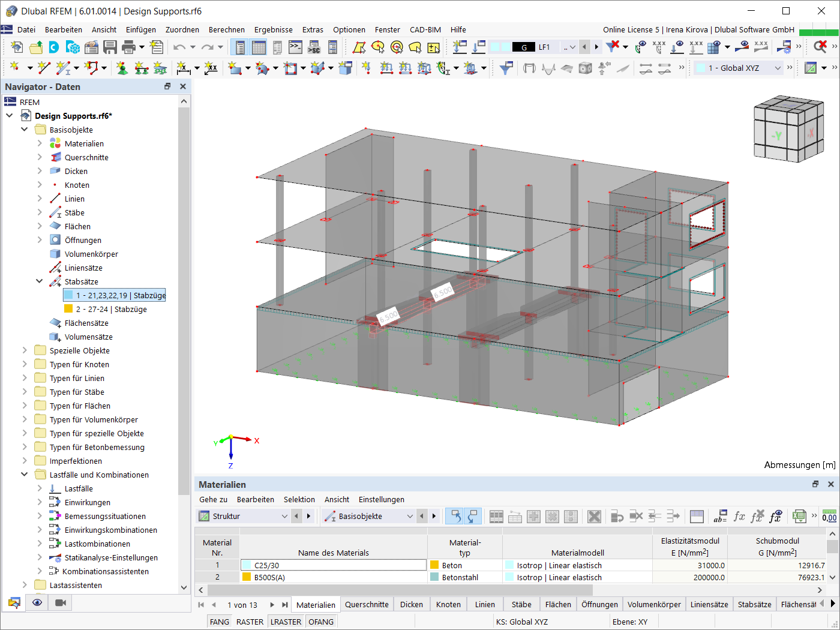Click the redo arrow icon
This screenshot has width=840, height=630.
[x=208, y=47]
